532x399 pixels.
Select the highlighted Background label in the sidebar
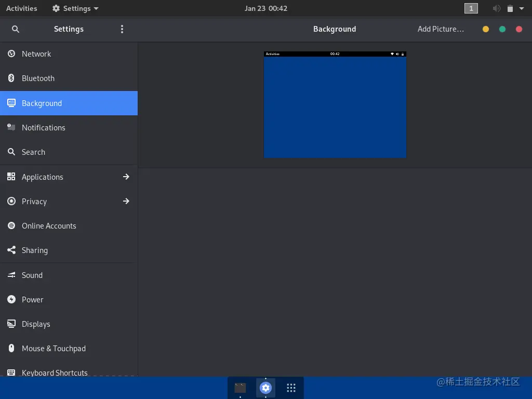42,103
